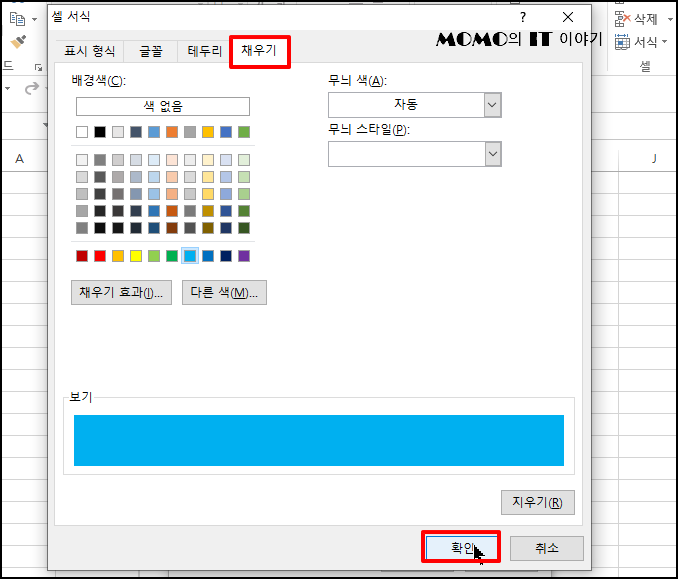Switch to the 표시 형식 tab
The height and width of the screenshot is (579, 678).
click(x=90, y=51)
